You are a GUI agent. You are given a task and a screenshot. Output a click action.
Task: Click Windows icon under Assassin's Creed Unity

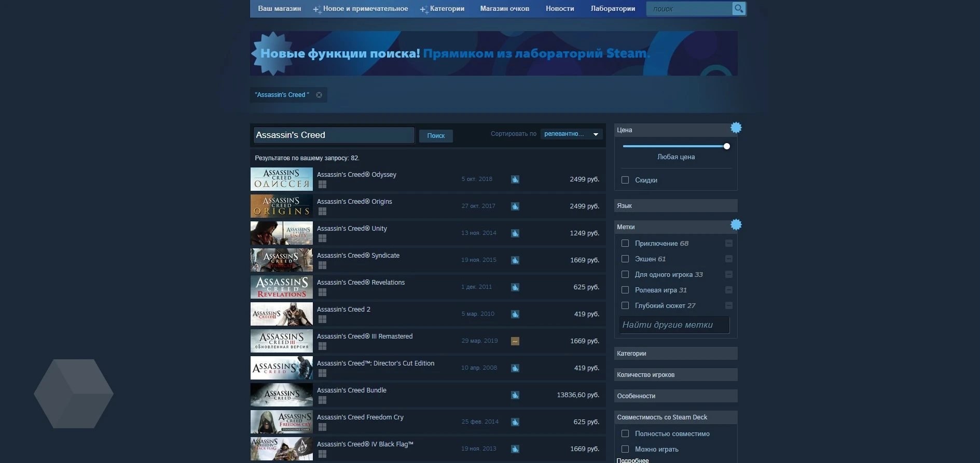(x=322, y=238)
